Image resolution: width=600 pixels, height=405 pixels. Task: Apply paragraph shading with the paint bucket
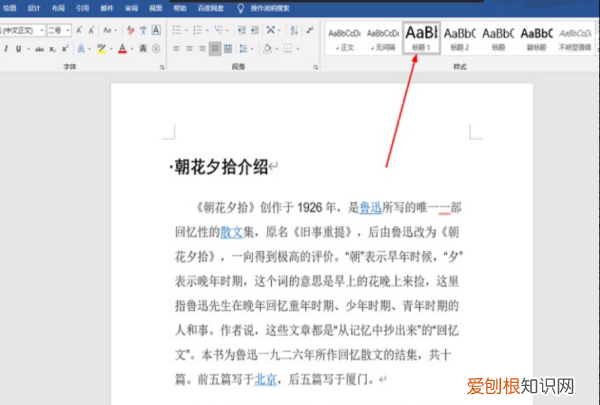pos(267,49)
